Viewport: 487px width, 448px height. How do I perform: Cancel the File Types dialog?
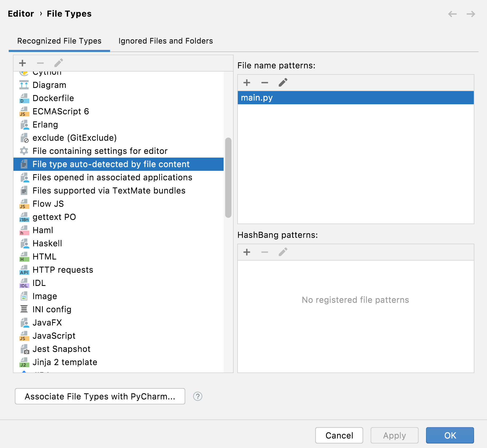tap(339, 435)
